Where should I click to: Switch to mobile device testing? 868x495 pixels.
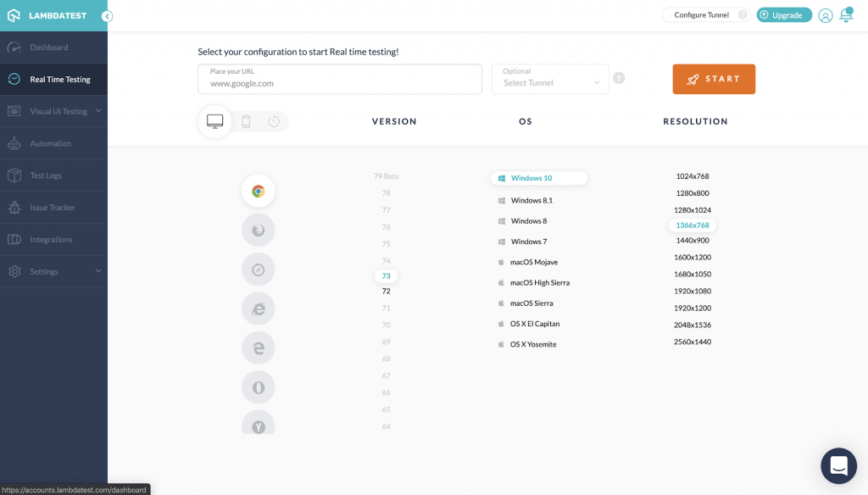pyautogui.click(x=246, y=122)
